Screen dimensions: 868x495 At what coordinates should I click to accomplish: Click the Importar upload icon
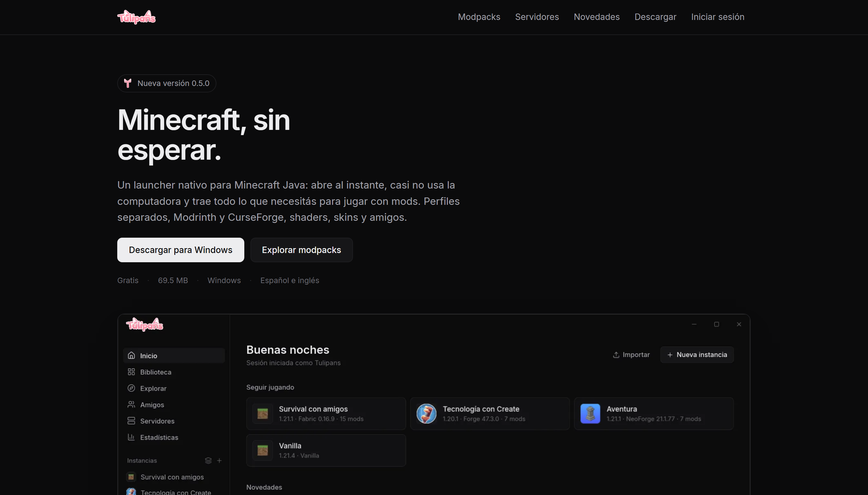click(616, 355)
